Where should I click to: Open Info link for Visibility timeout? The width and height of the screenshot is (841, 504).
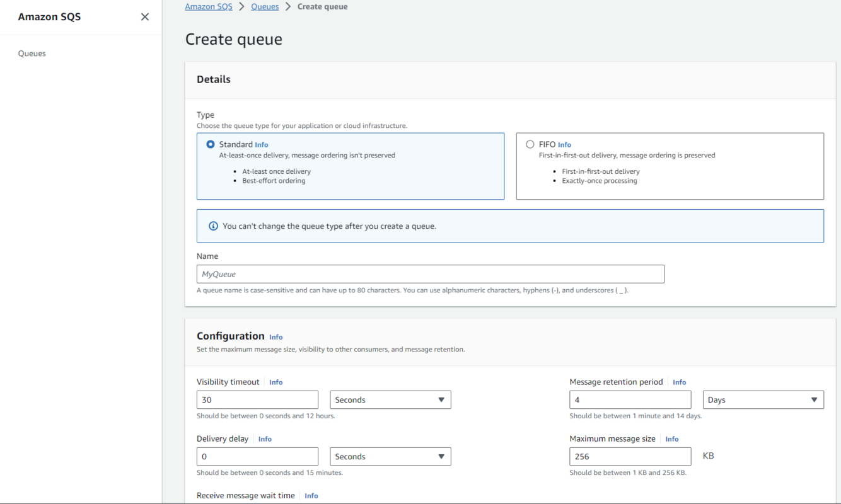(276, 382)
